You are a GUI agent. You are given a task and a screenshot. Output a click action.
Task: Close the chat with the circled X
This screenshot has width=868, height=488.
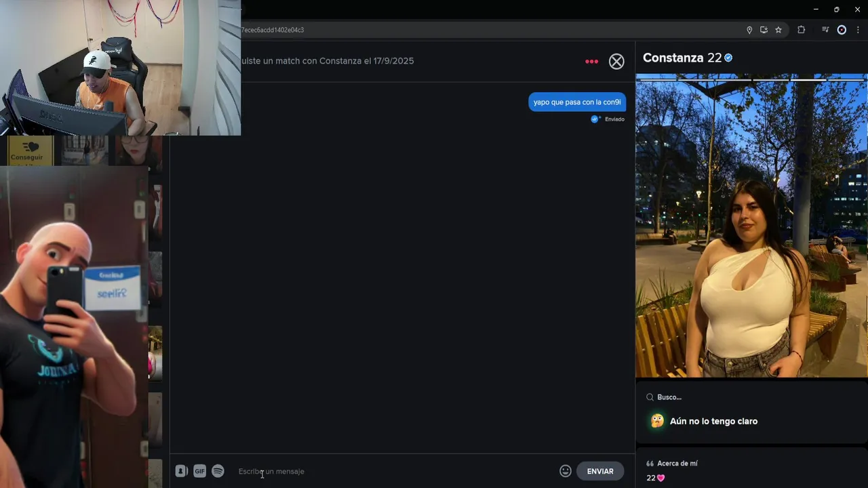point(616,62)
